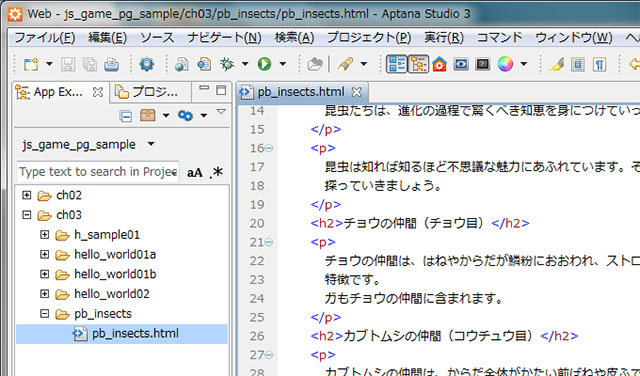Collapse the pb_insects folder
The width and height of the screenshot is (640, 376).
pyautogui.click(x=45, y=314)
